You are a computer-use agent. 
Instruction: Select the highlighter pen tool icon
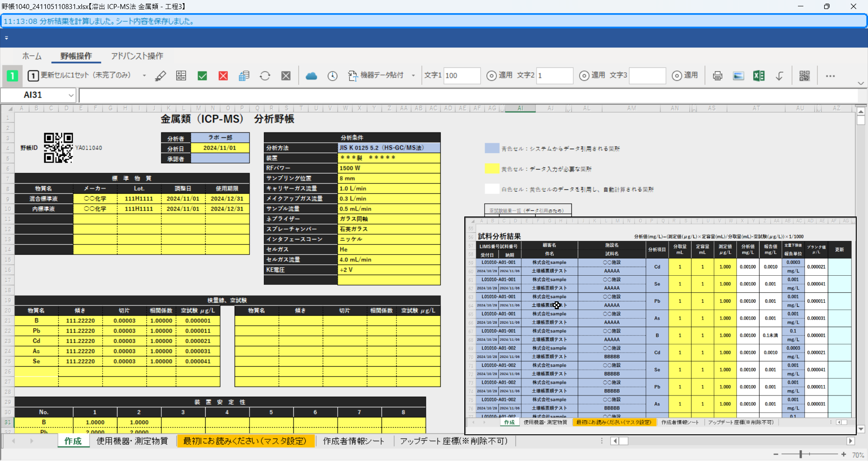[160, 76]
